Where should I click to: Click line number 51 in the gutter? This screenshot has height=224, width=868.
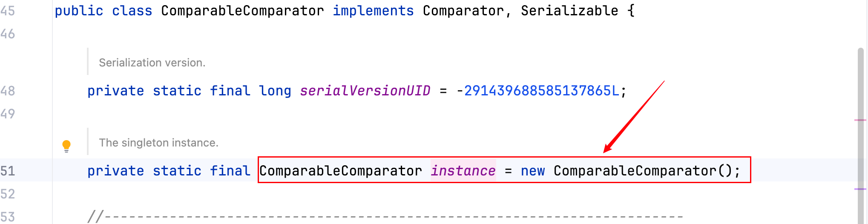pos(8,171)
